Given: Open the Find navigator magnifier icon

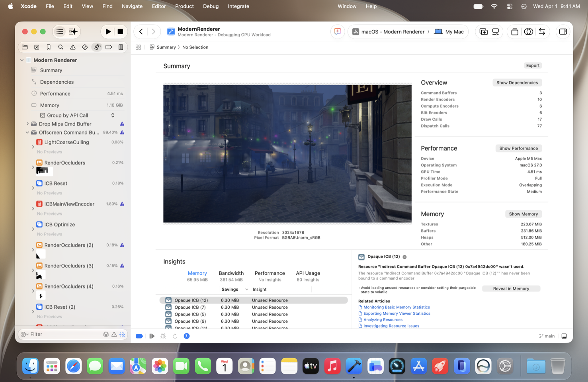Looking at the screenshot, I should 61,47.
